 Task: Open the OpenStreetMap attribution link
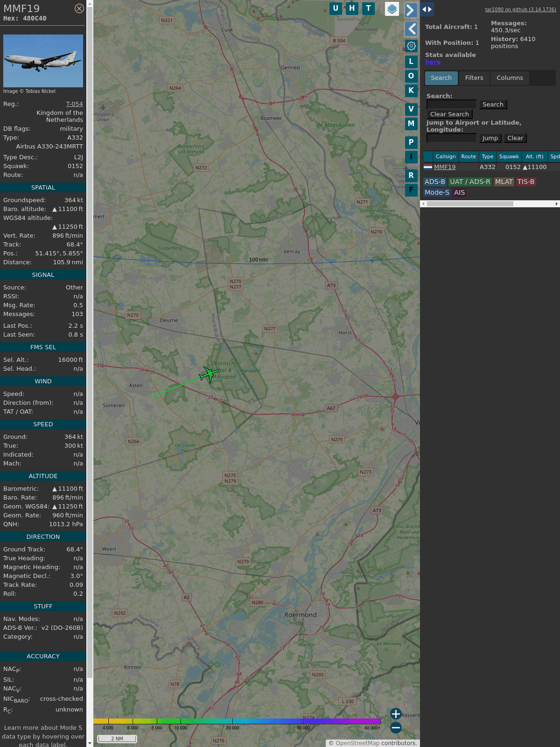coord(357,743)
